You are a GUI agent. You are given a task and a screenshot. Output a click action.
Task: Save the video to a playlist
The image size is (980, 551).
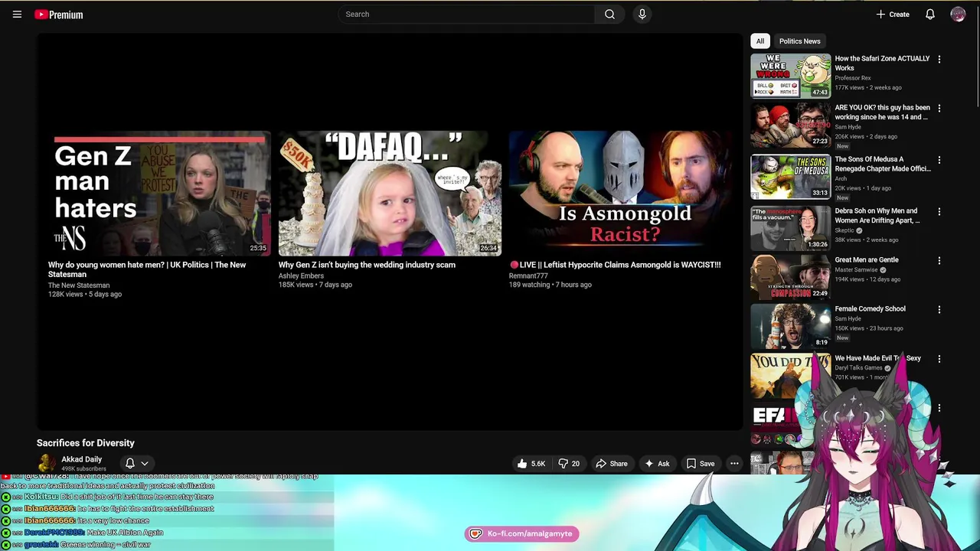[x=701, y=464]
